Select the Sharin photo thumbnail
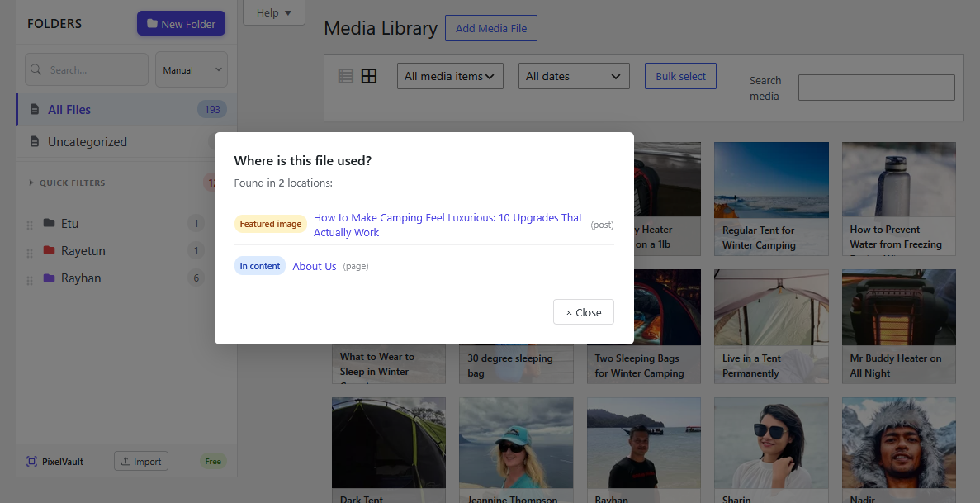 [x=771, y=450]
